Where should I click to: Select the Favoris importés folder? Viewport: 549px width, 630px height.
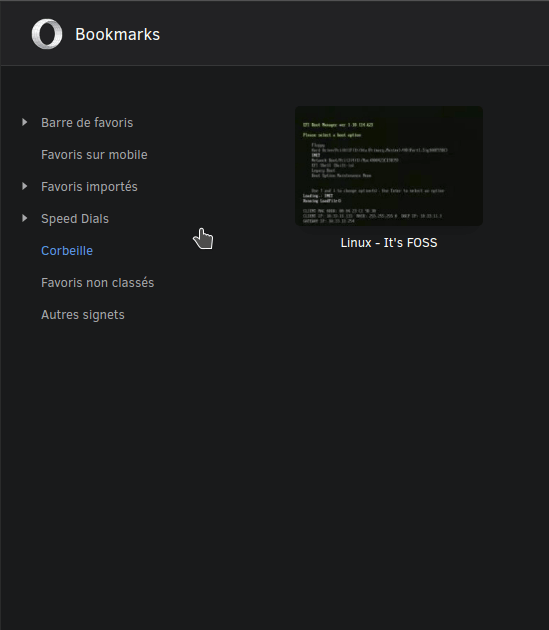point(89,187)
